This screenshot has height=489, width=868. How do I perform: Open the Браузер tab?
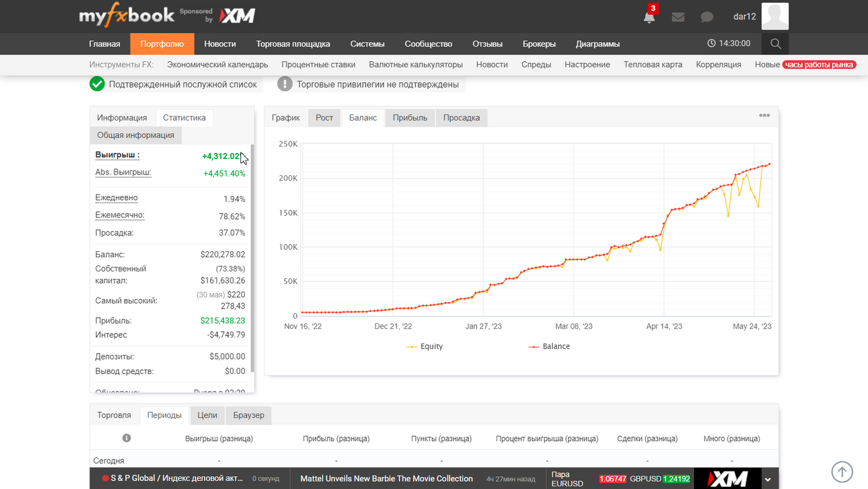(x=249, y=415)
